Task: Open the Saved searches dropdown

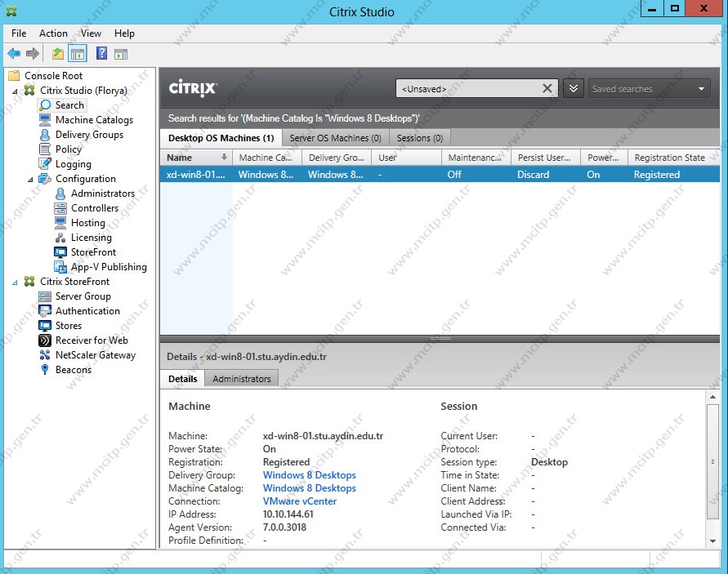Action: 649,89
